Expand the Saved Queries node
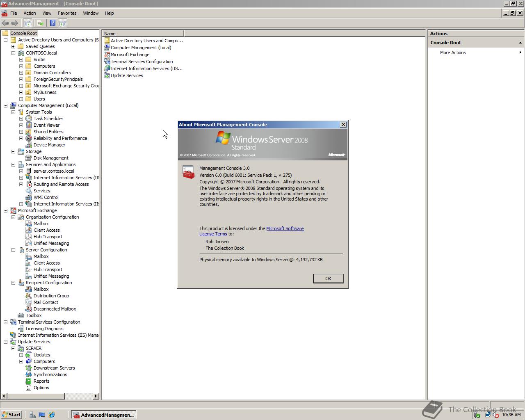525x420 pixels. click(13, 46)
